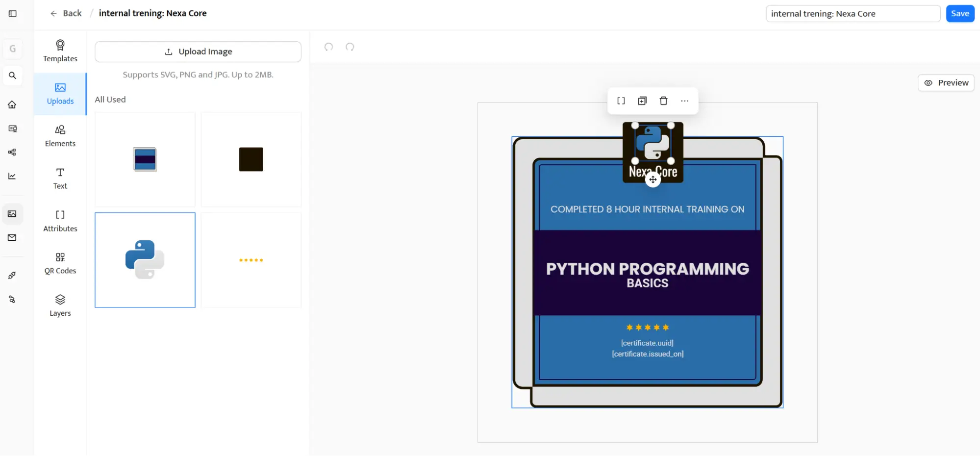
Task: Go to the Home icon
Action: click(12, 104)
